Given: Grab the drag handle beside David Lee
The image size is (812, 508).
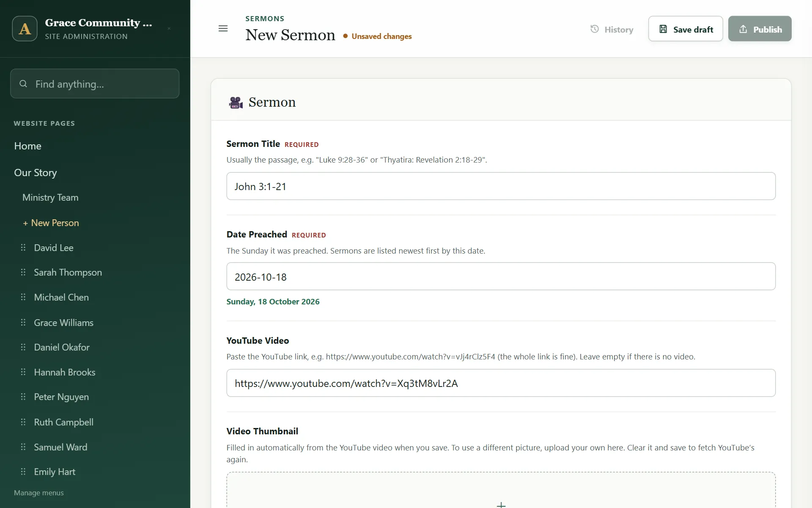Looking at the screenshot, I should pos(23,248).
